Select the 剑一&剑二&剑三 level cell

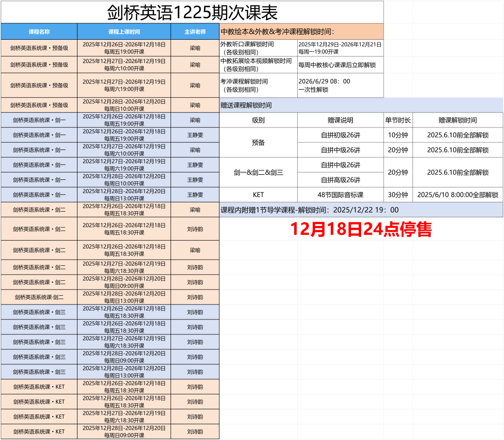point(258,172)
